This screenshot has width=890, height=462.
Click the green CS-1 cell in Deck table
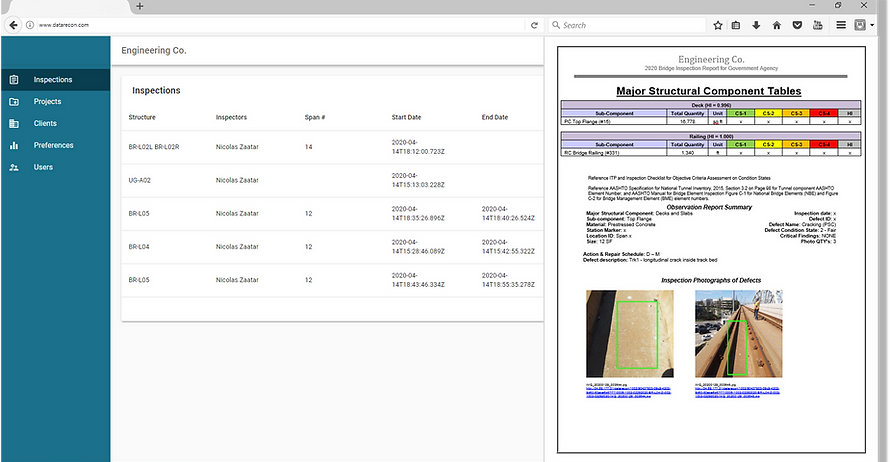[x=740, y=114]
